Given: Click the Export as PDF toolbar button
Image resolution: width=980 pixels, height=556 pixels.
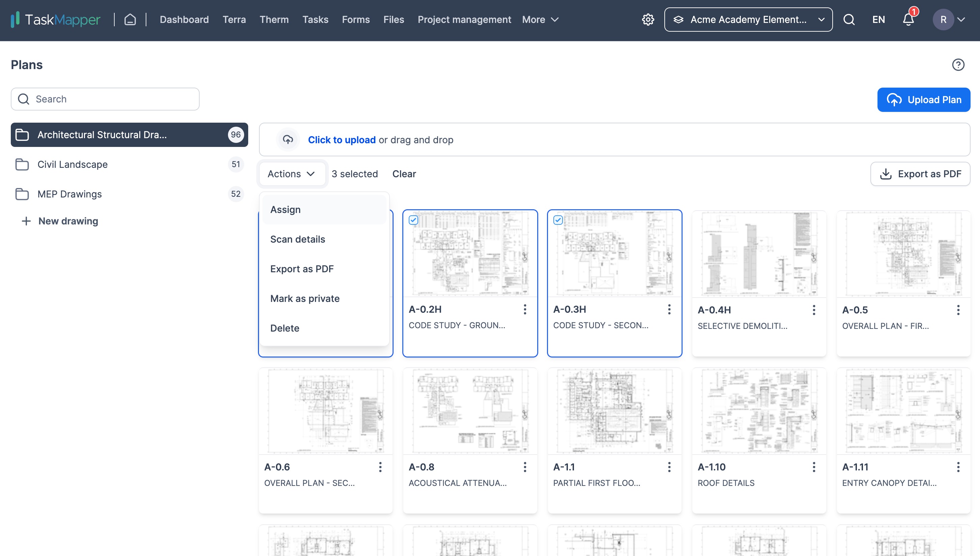Looking at the screenshot, I should 920,174.
